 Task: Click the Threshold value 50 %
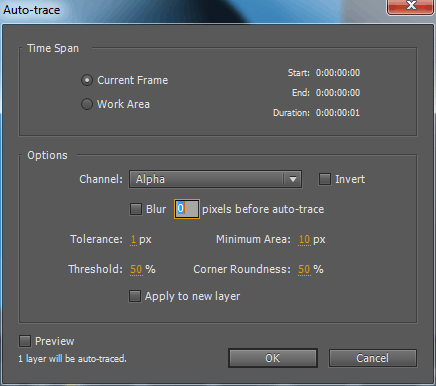tap(136, 269)
